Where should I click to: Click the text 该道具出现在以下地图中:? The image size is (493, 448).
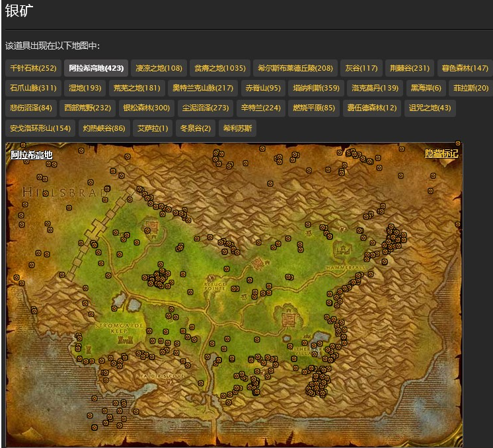[52, 46]
